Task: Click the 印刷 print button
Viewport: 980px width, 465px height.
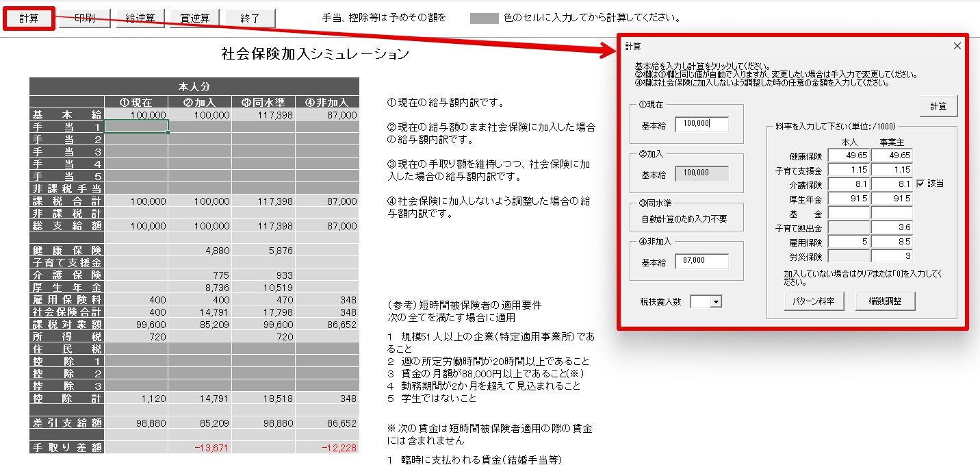Action: 85,18
